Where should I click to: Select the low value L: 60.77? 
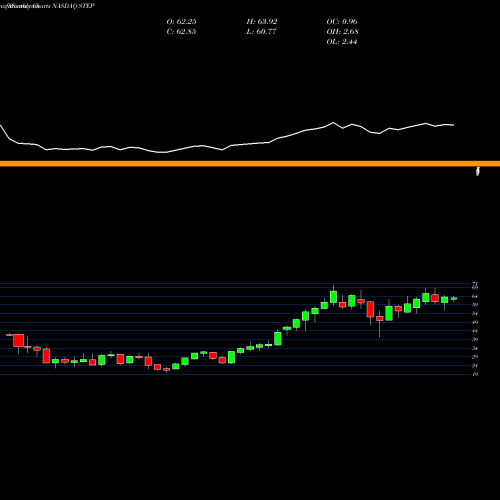click(x=261, y=32)
